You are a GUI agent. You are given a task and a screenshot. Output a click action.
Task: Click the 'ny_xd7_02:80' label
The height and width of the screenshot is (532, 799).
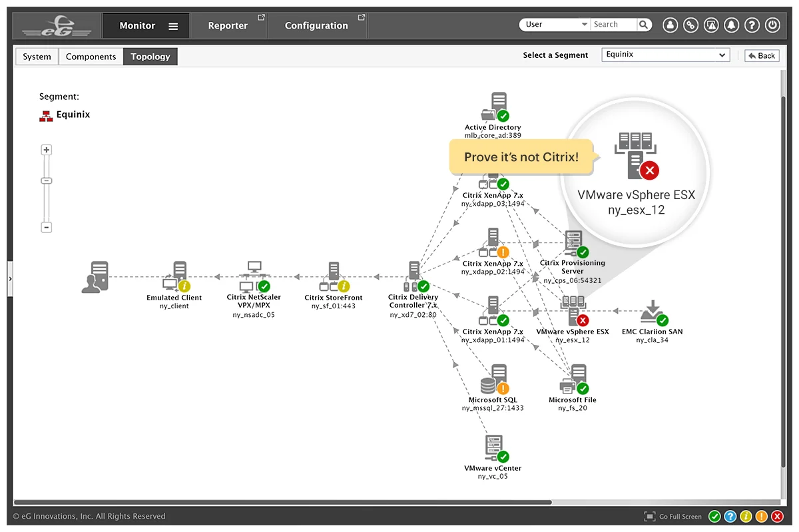click(413, 315)
